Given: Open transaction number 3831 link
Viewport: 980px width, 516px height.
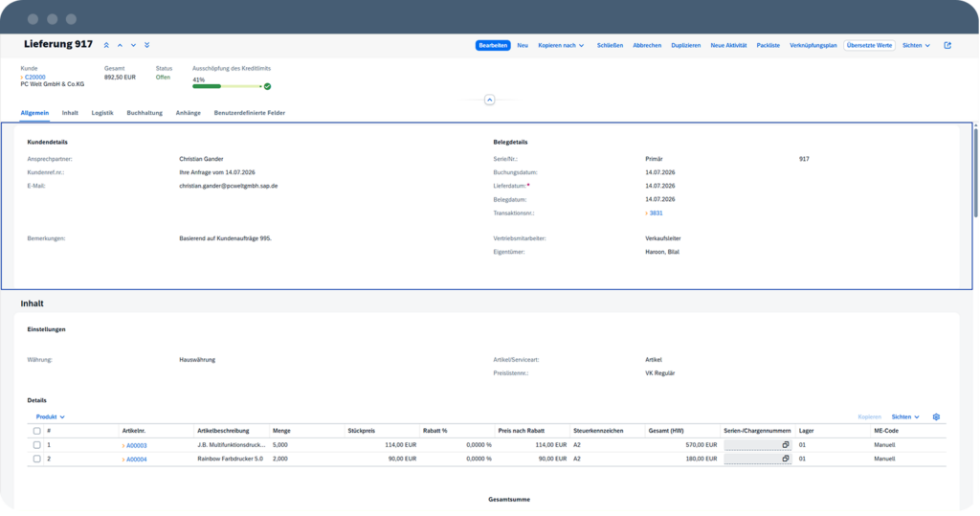Looking at the screenshot, I should (657, 213).
